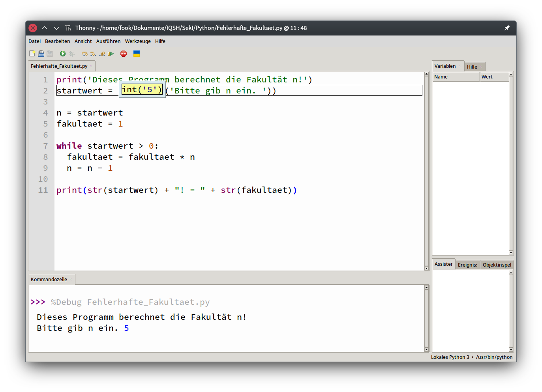Step out with the debugger icon
The width and height of the screenshot is (542, 392).
tap(102, 54)
